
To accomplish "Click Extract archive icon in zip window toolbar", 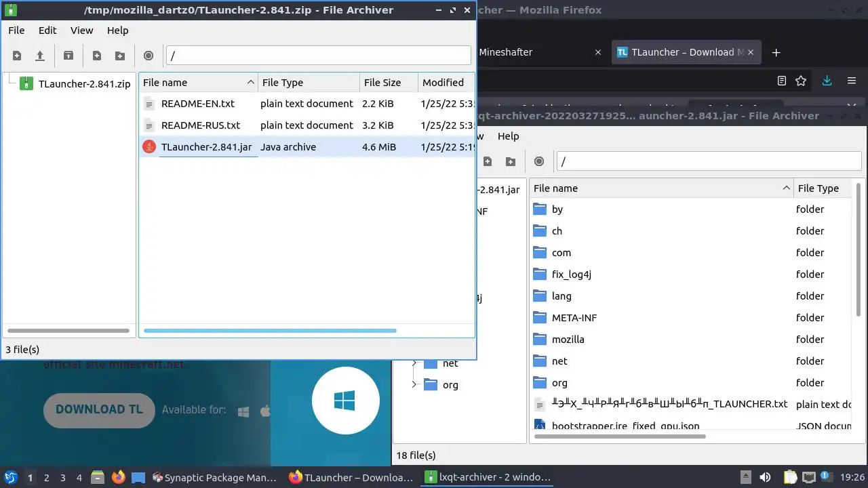I will coord(68,56).
